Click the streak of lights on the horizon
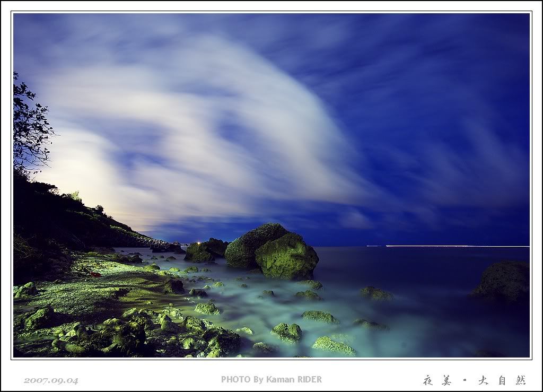Image resolution: width=543 pixels, height=392 pixels. 451,246
